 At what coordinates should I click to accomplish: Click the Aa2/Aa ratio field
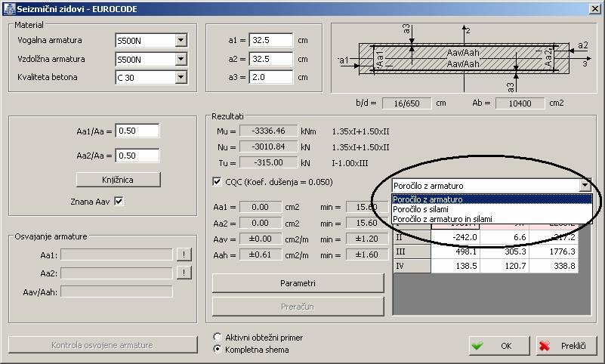(x=137, y=156)
